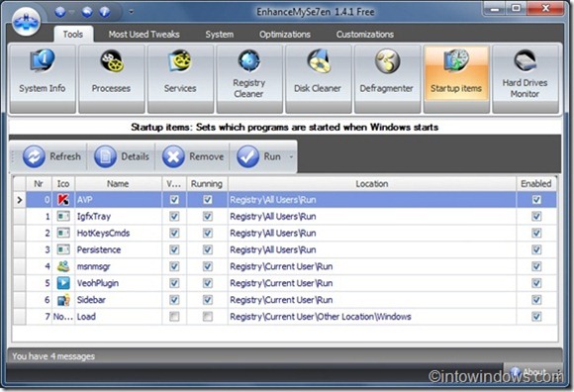Click the toolbar grip handle left of Refresh
The height and width of the screenshot is (392, 574).
pos(13,157)
